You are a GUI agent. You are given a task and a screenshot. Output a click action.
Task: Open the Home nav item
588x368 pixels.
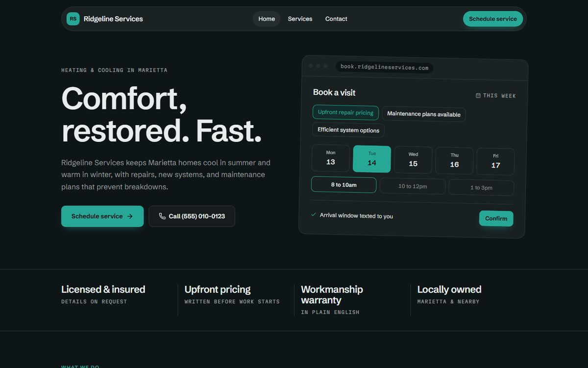point(267,19)
